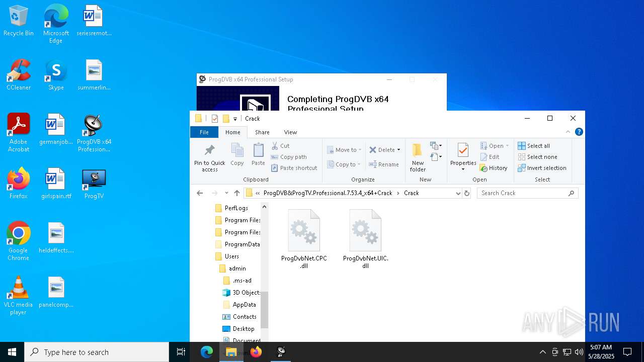Launch Firefox from the desktop

19,184
